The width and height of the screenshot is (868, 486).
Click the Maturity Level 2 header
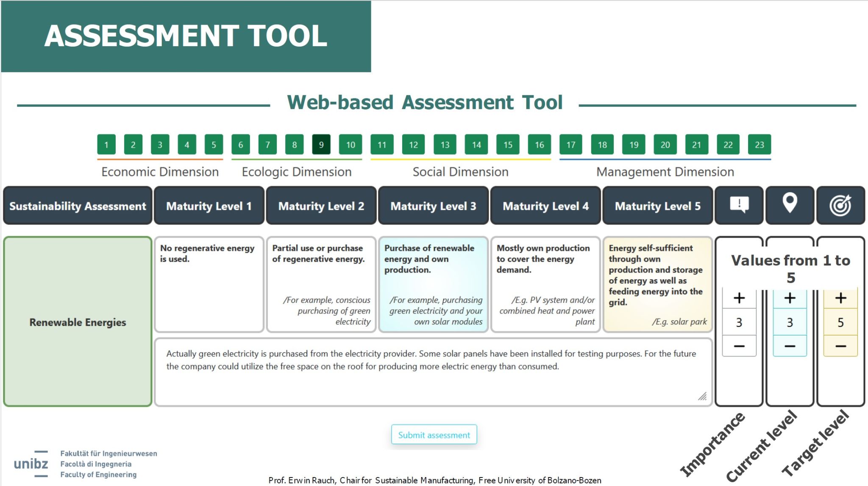coord(321,206)
